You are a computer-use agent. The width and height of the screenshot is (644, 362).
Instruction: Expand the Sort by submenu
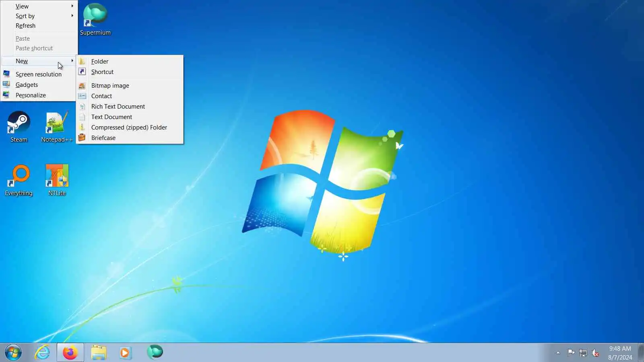(39, 16)
